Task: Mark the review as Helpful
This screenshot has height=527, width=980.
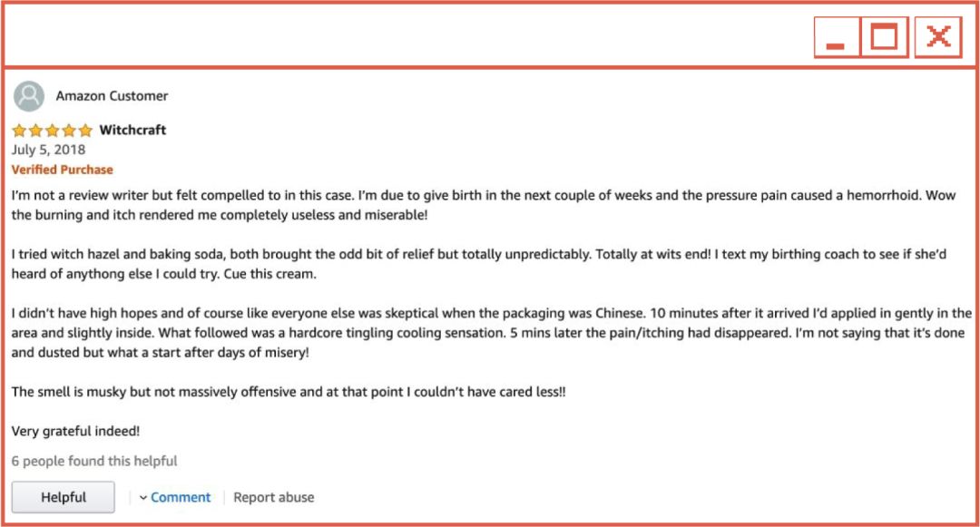Action: coord(64,497)
